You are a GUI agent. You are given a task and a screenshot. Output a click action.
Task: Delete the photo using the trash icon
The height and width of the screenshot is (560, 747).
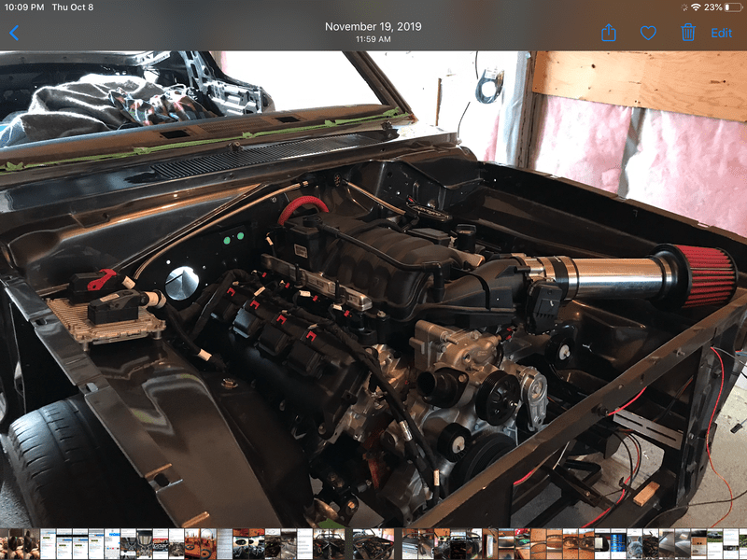[688, 33]
